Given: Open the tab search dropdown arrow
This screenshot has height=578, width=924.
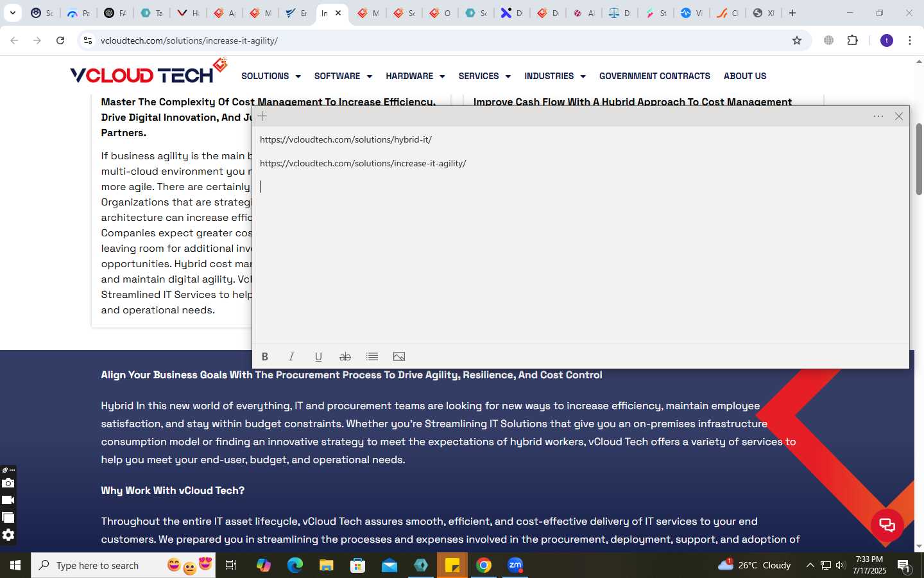Looking at the screenshot, I should pos(12,13).
